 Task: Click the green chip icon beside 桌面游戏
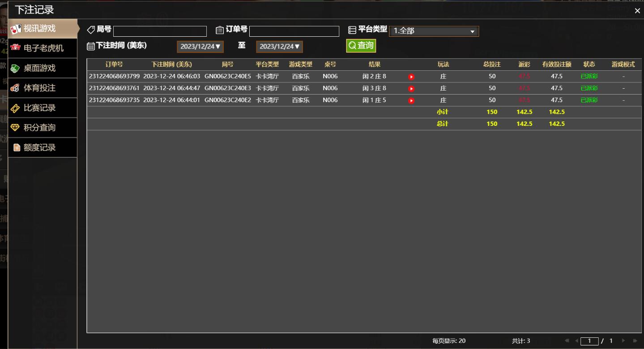tap(15, 69)
